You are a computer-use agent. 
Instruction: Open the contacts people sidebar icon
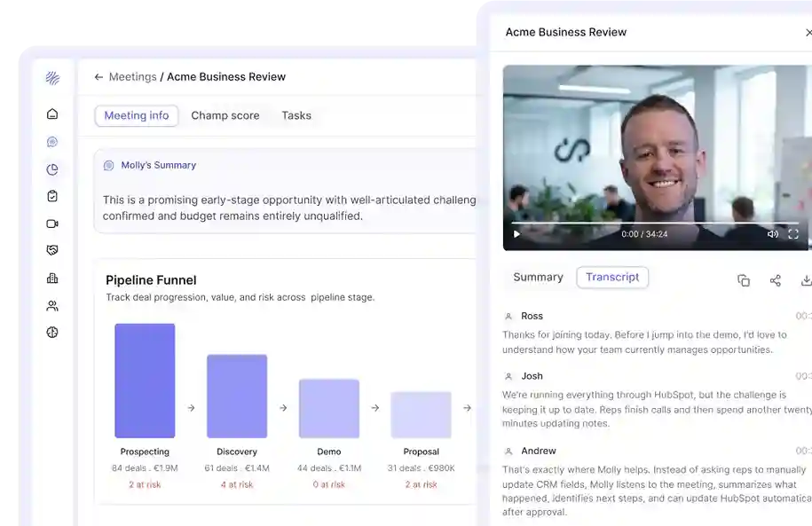[x=52, y=306]
